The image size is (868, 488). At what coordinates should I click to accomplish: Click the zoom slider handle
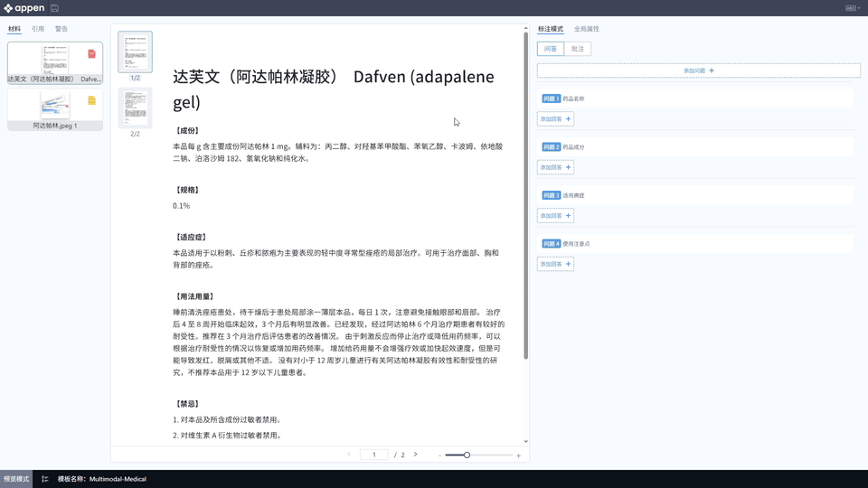[x=467, y=455]
